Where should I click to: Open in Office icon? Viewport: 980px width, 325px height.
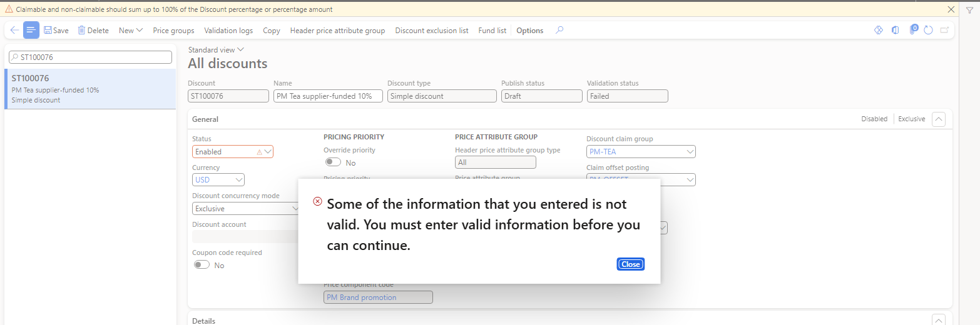pos(896,30)
